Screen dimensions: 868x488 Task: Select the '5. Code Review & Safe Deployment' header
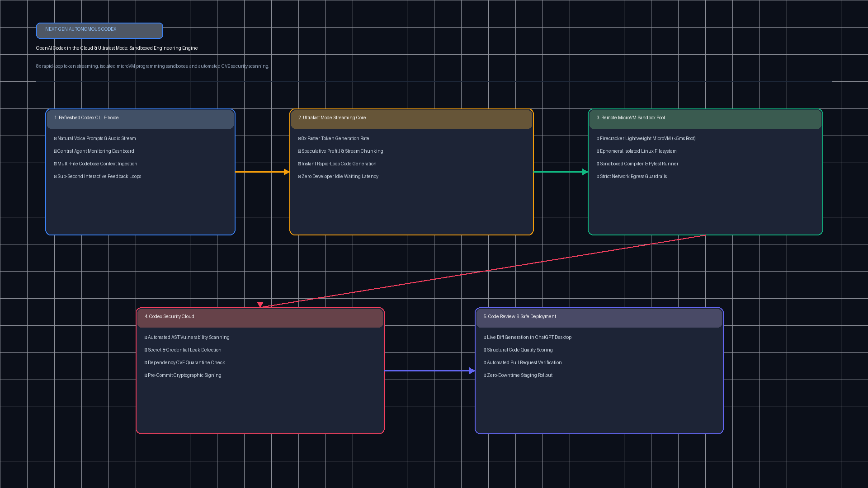[599, 318]
